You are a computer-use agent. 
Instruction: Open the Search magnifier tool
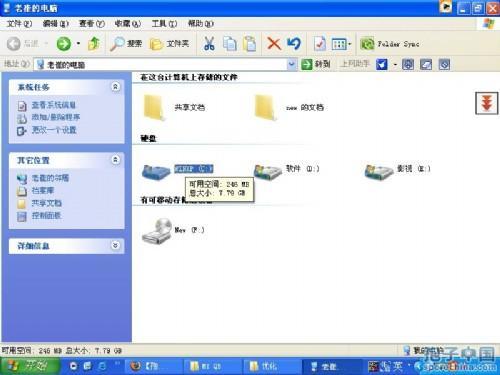coord(126,44)
